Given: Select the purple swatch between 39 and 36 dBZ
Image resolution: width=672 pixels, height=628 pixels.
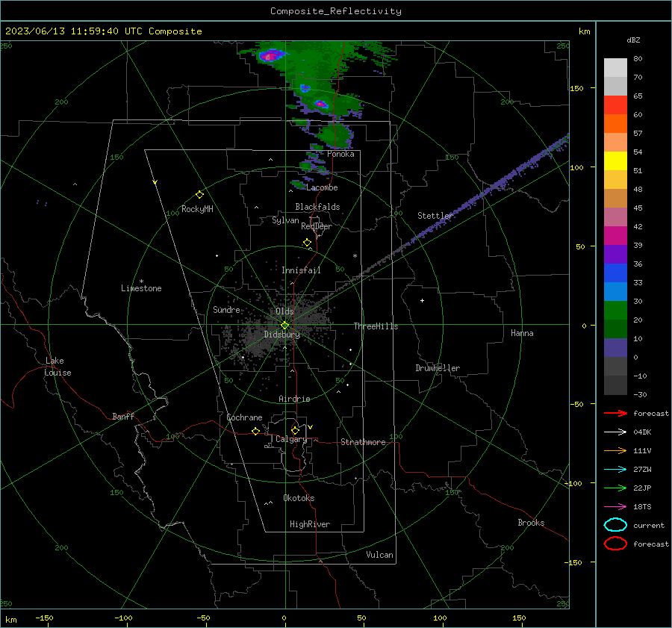Looking at the screenshot, I should click(x=615, y=255).
